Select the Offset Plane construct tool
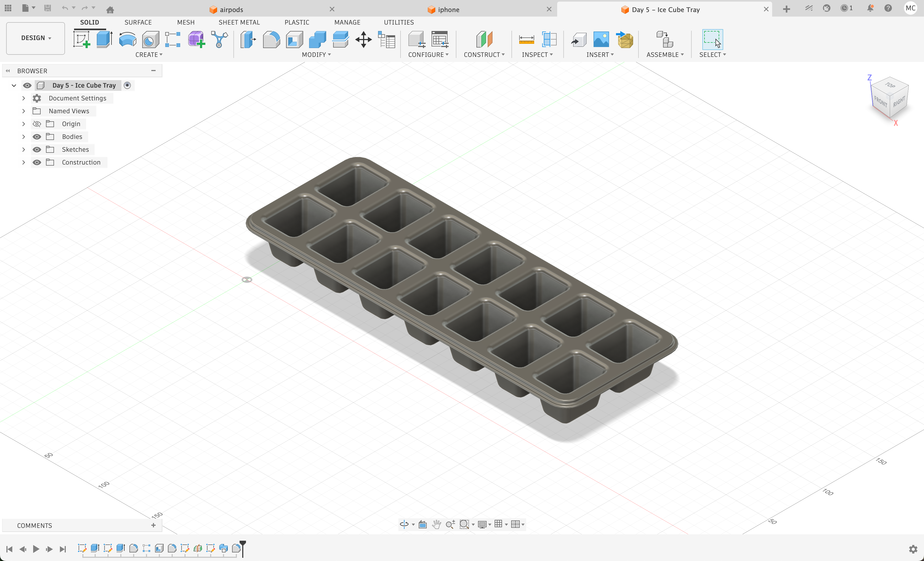The image size is (924, 561). 484,39
